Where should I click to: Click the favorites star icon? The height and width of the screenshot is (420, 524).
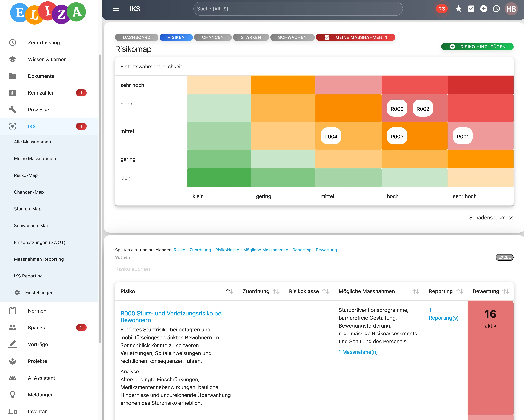(458, 9)
